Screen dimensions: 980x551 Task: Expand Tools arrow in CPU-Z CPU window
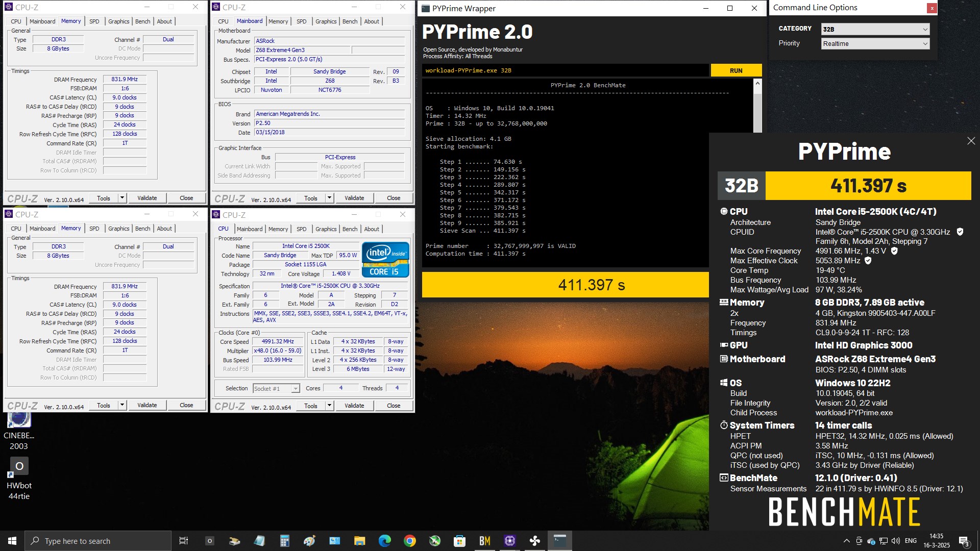(x=329, y=406)
